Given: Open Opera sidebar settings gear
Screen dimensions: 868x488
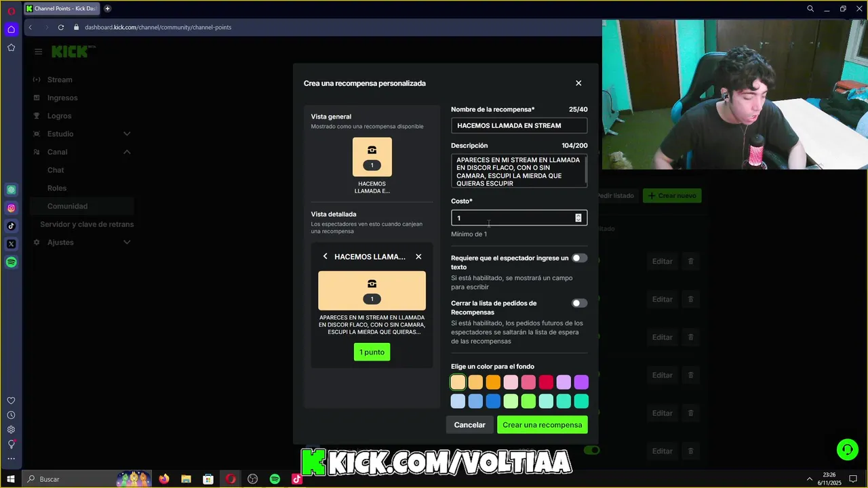Looking at the screenshot, I should 11,430.
